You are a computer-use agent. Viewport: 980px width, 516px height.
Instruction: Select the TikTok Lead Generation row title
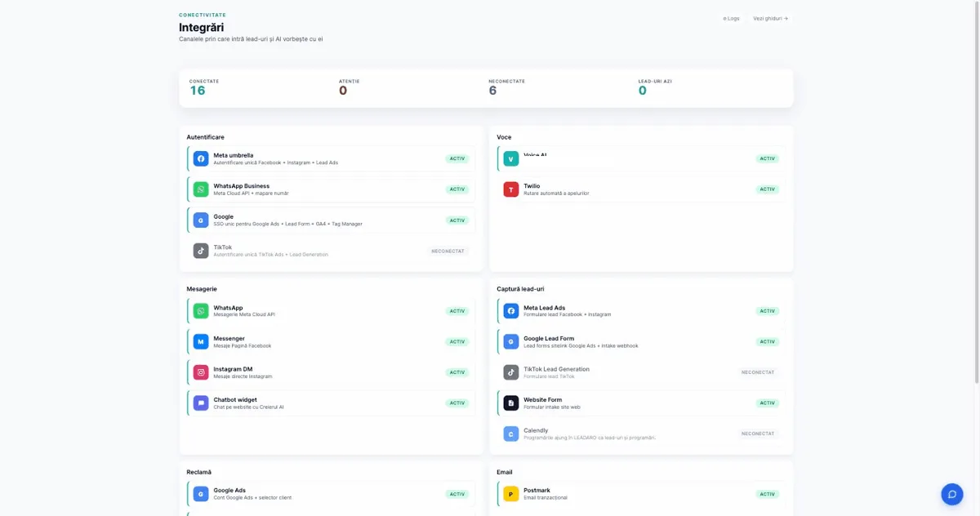click(557, 369)
